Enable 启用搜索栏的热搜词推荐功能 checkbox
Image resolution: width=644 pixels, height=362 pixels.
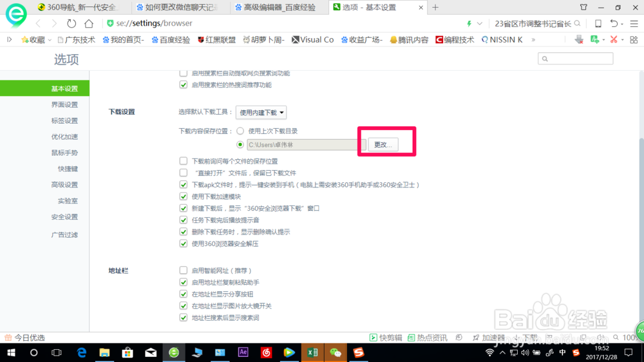tap(183, 84)
